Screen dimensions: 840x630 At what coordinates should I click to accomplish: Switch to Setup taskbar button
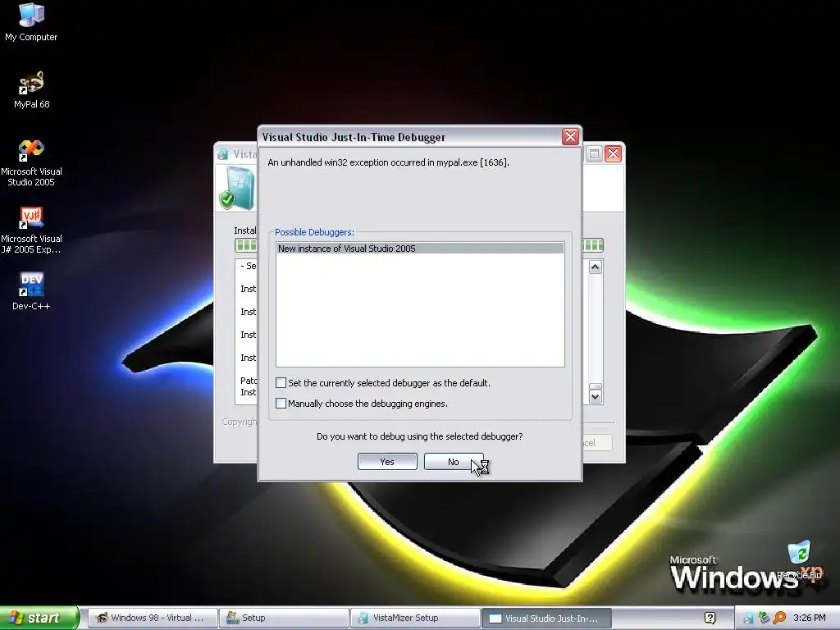284,618
